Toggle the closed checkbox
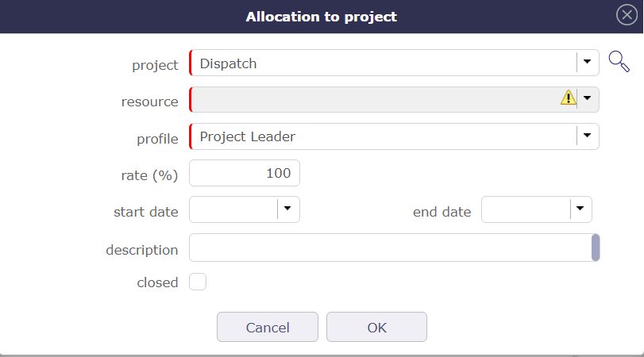This screenshot has height=357, width=644. point(198,282)
